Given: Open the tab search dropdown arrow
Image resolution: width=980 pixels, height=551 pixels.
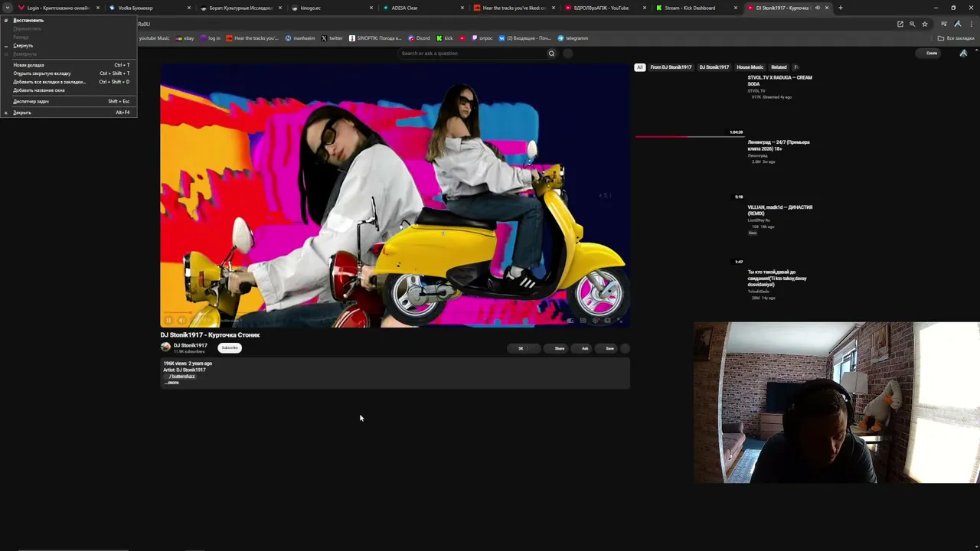Looking at the screenshot, I should tap(8, 8).
